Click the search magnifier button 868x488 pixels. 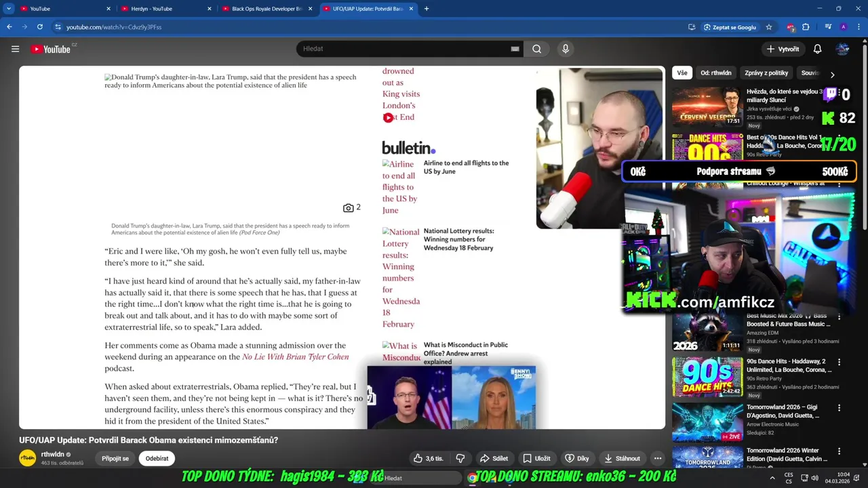tap(536, 49)
